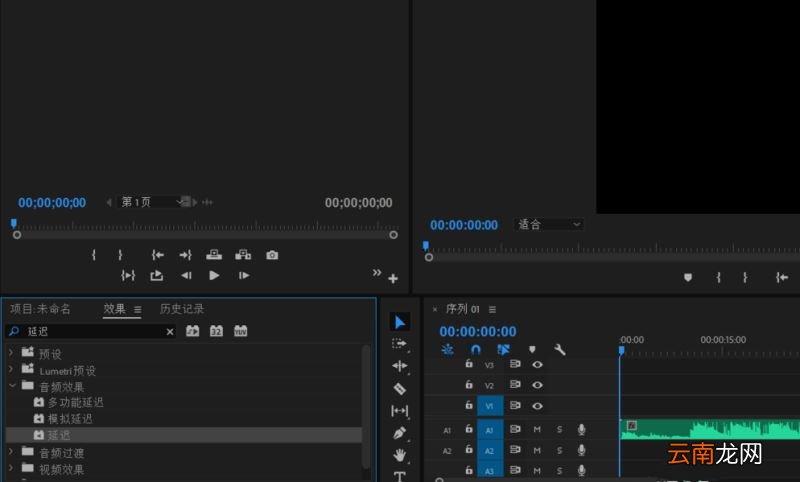Image resolution: width=800 pixels, height=482 pixels.
Task: Click the Insert button in Source monitor
Action: [214, 255]
